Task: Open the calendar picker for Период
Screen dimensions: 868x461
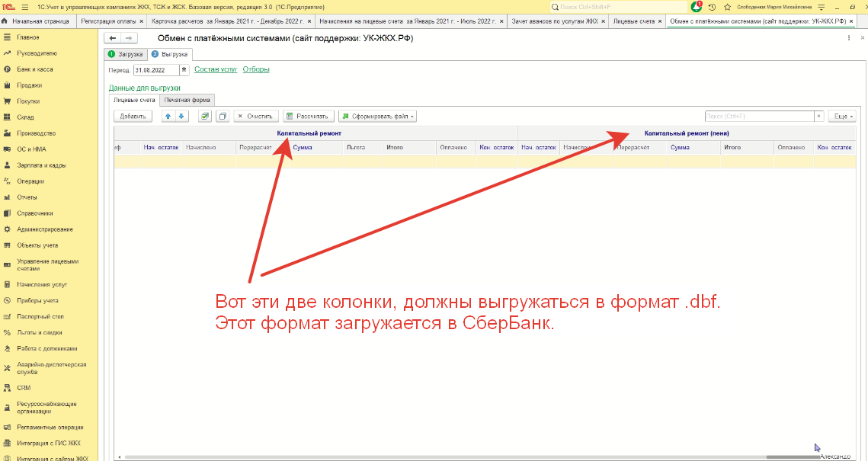Action: point(184,70)
